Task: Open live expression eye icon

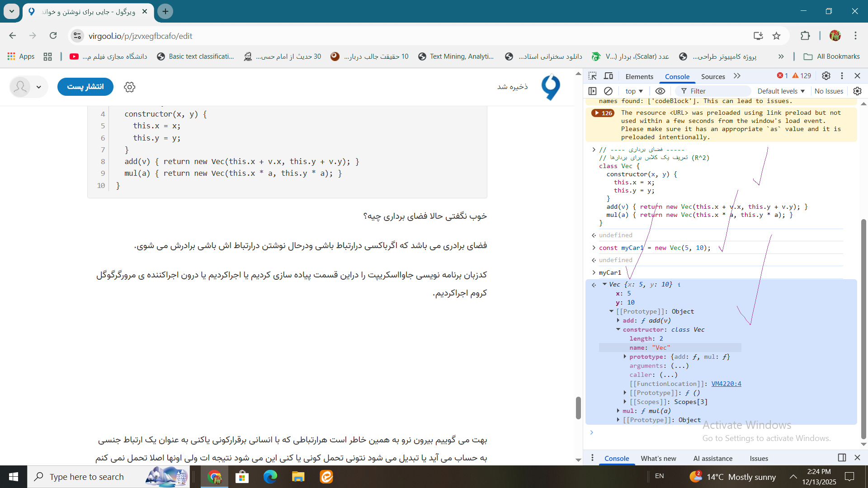Action: pyautogui.click(x=660, y=91)
